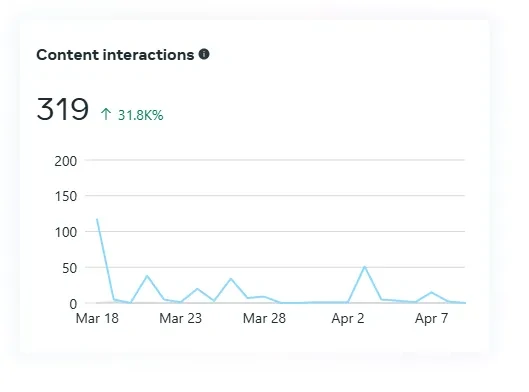Select the Mar 28 axis label
The image size is (529, 392).
(x=264, y=318)
